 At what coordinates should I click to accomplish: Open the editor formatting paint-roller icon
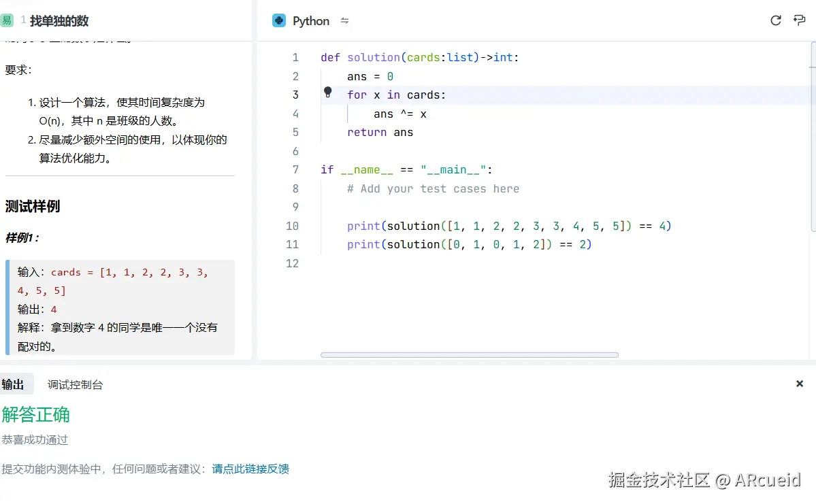pos(800,20)
